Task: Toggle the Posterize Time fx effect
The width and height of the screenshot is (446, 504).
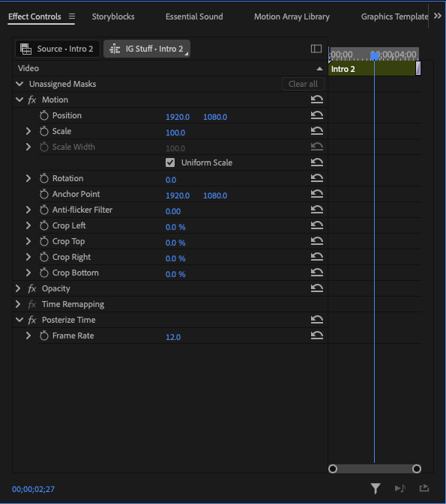Action: 31,320
